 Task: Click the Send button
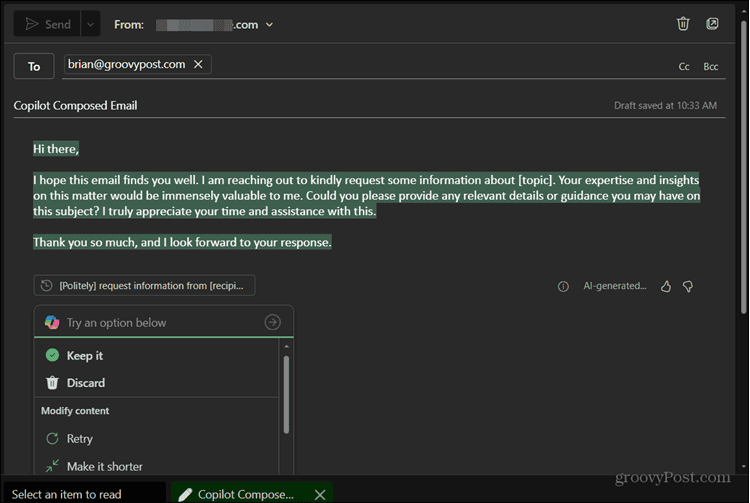click(47, 24)
